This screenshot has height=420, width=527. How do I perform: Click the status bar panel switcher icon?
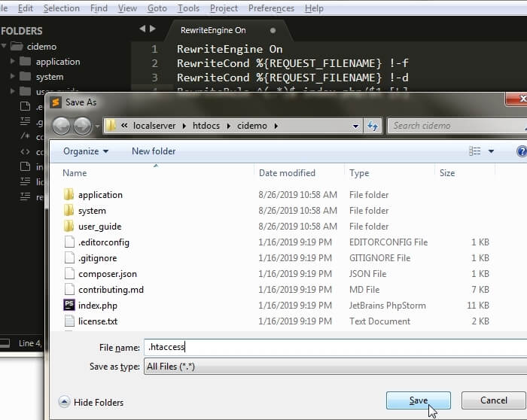[x=5, y=343]
